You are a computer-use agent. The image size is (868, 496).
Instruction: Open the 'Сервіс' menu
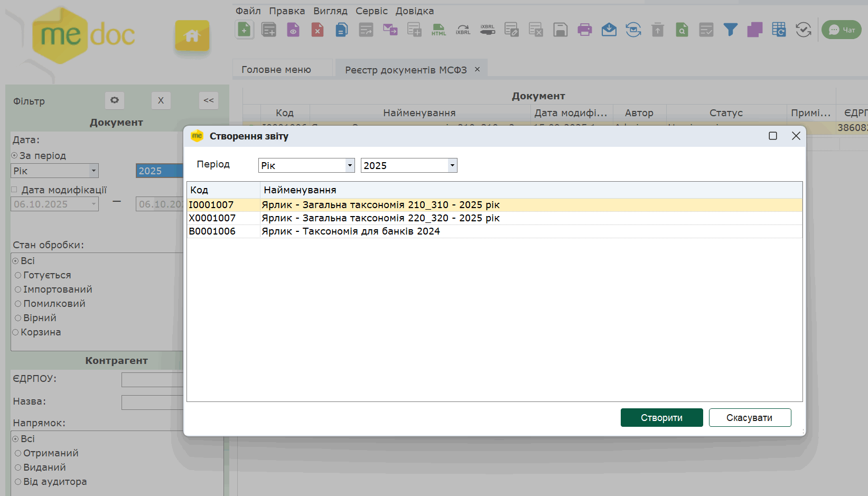coord(371,11)
